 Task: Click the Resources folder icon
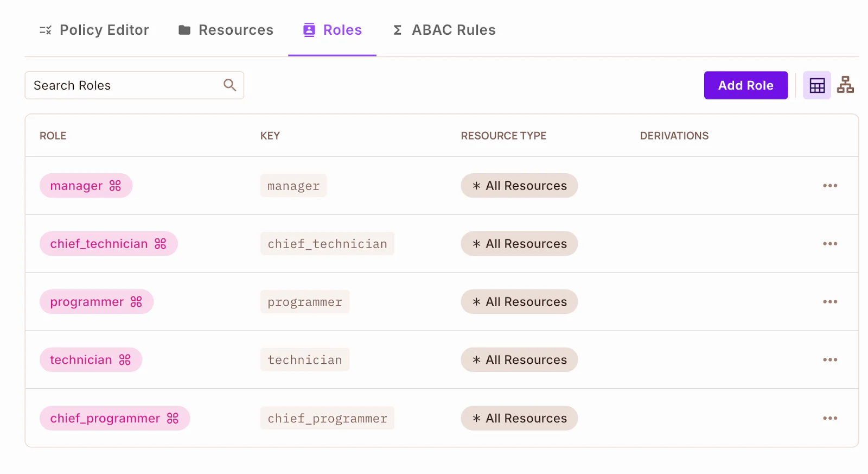[184, 30]
